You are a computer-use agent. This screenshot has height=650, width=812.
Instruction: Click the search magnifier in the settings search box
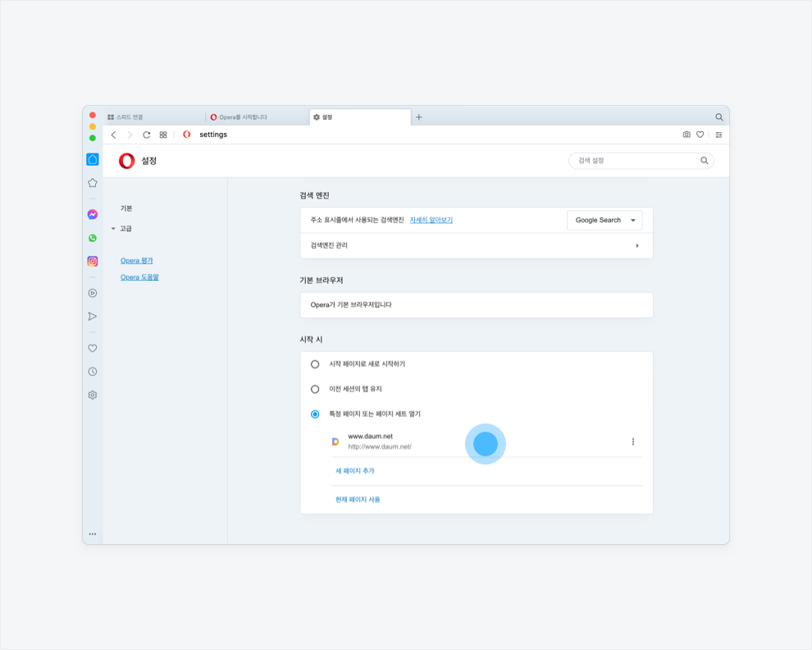[x=705, y=161]
